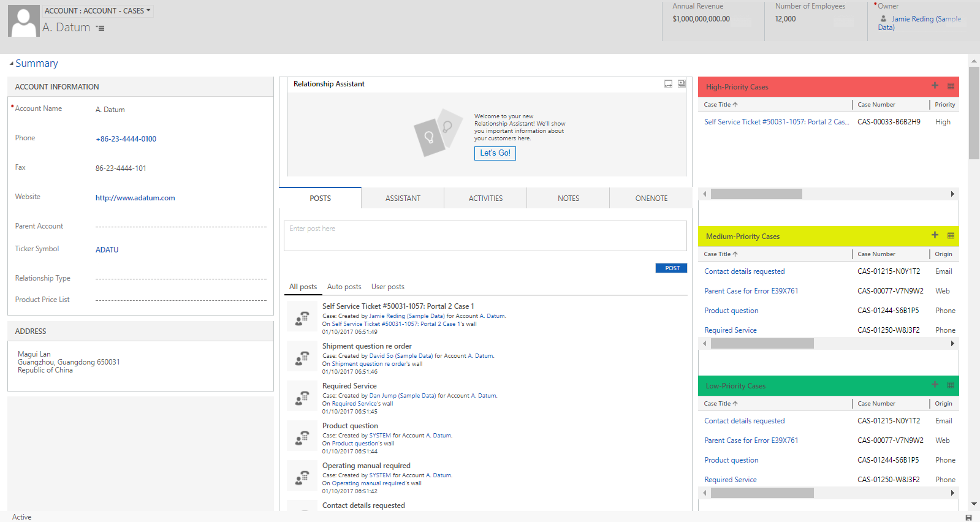This screenshot has height=522, width=980.
Task: Click the Medium-Priority Cases horizontal scrollbar thumb
Action: (x=762, y=344)
